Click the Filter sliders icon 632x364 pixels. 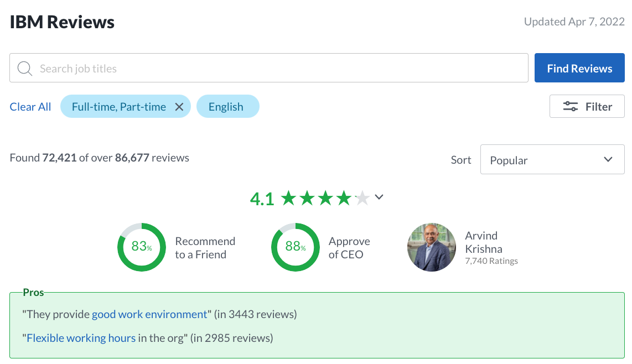point(571,106)
